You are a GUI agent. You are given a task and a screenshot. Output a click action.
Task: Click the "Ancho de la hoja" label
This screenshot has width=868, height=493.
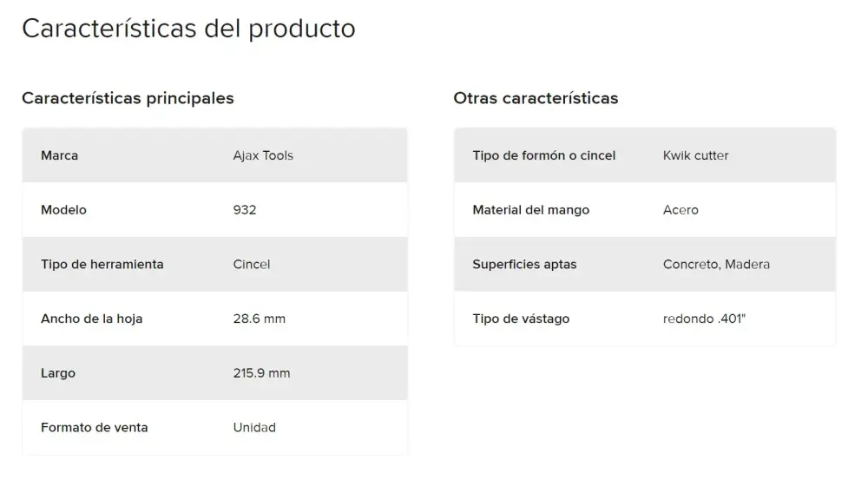point(91,319)
